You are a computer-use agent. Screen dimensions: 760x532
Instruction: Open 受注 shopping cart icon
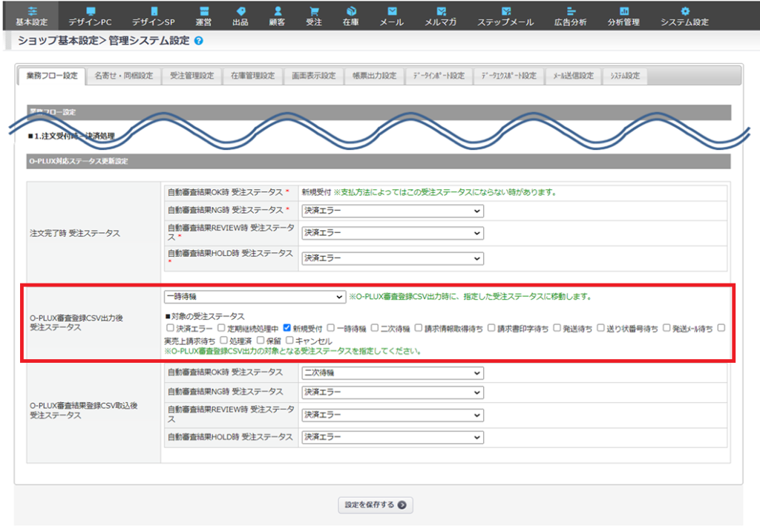tap(314, 11)
